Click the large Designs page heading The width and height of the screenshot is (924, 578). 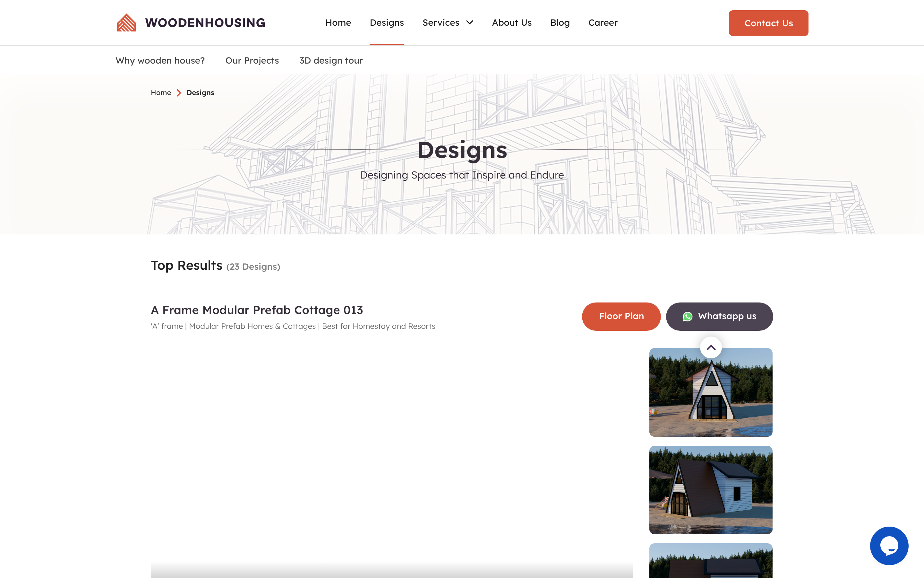[462, 150]
